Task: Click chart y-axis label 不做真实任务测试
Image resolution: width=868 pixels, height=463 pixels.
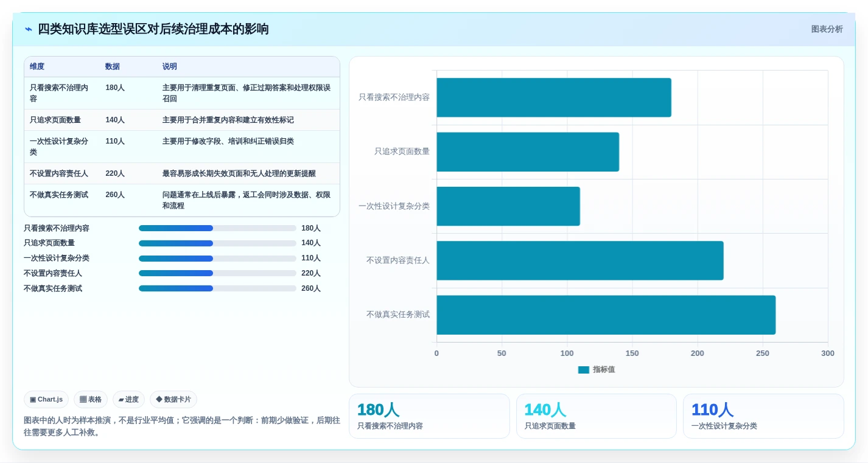Action: [x=398, y=315]
